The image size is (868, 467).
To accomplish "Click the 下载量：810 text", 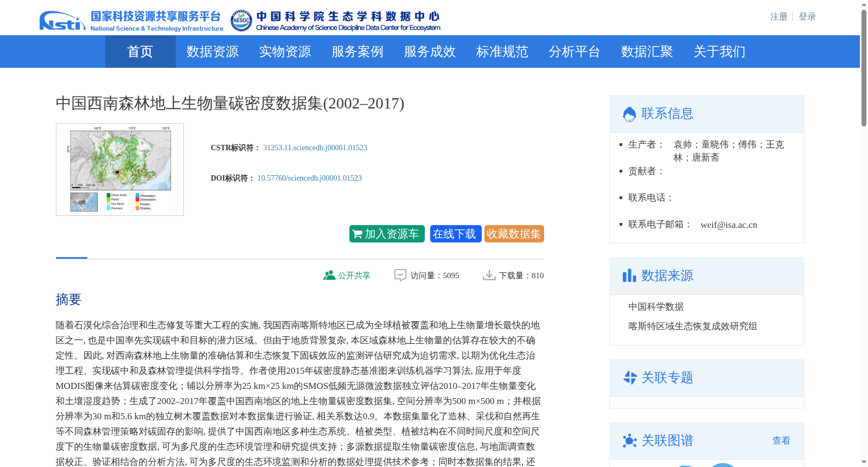I will [x=521, y=276].
